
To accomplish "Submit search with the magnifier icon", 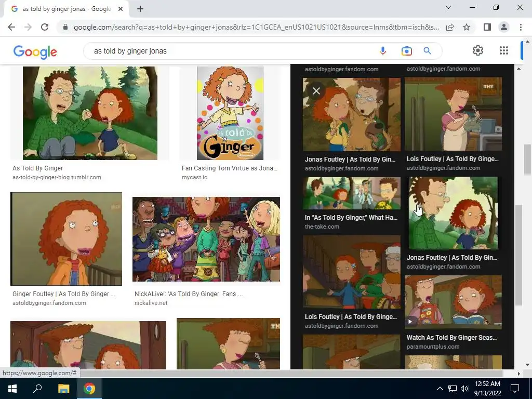I will pyautogui.click(x=427, y=51).
